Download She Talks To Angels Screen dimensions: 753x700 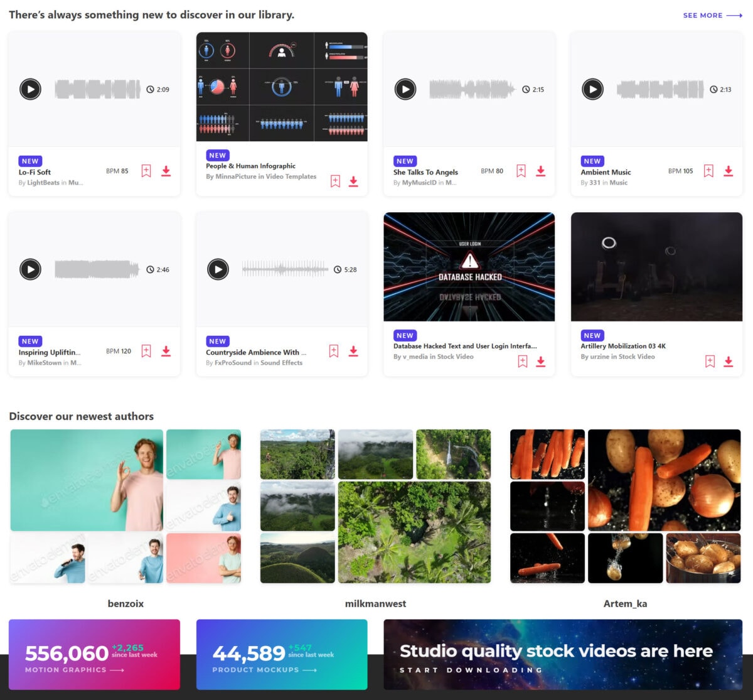click(541, 170)
